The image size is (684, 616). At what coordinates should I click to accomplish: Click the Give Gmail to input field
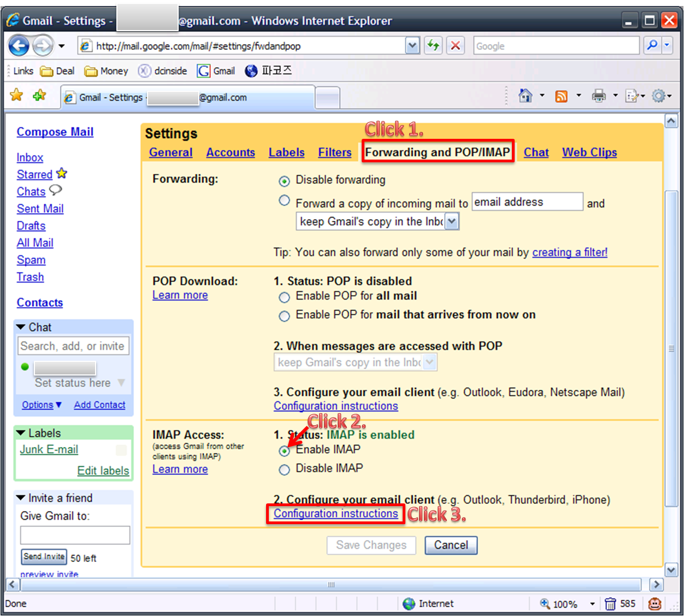75,535
